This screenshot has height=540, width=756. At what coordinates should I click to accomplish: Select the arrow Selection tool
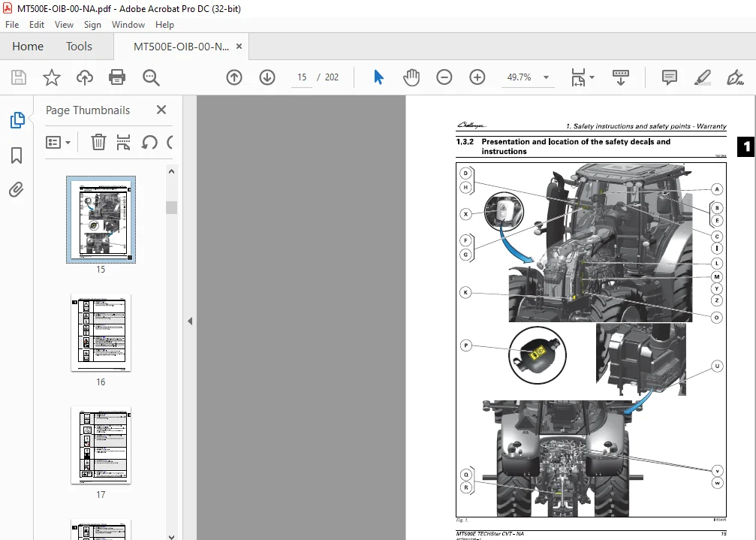(x=379, y=77)
